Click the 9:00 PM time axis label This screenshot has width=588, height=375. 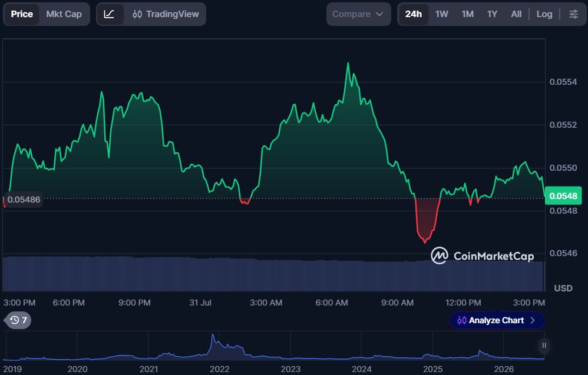134,303
